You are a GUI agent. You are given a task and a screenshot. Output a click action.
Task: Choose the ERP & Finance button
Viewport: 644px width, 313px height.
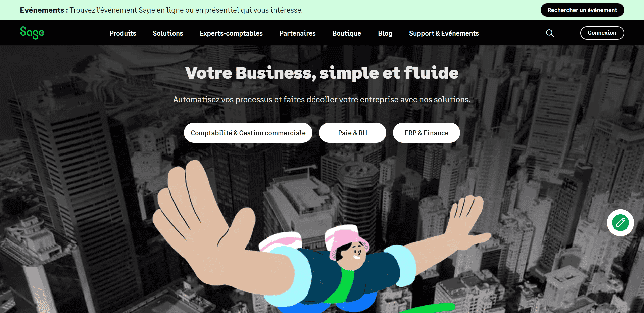click(426, 133)
